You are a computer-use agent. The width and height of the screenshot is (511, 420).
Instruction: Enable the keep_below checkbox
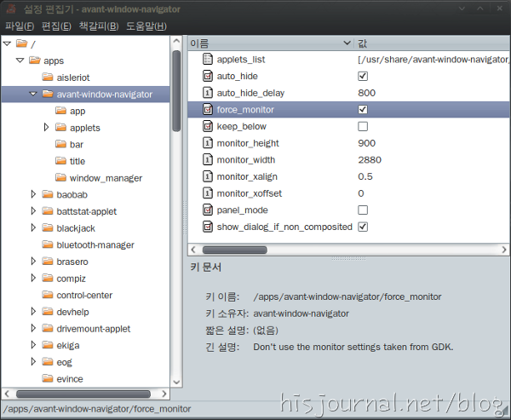click(x=363, y=126)
